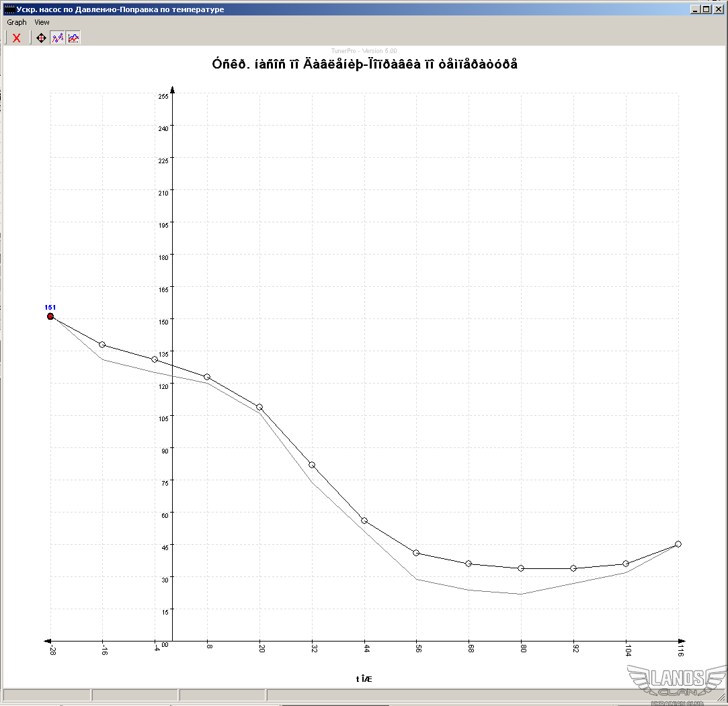Toggle the comparison curve display icon
728x706 pixels.
[x=73, y=38]
